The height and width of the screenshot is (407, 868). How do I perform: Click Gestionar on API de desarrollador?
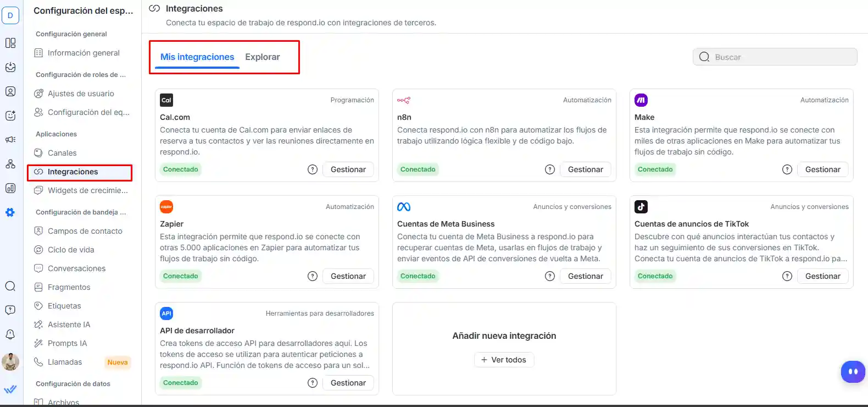tap(348, 383)
